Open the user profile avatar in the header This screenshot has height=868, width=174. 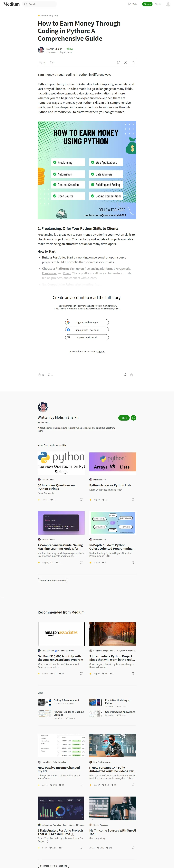pyautogui.click(x=168, y=4)
